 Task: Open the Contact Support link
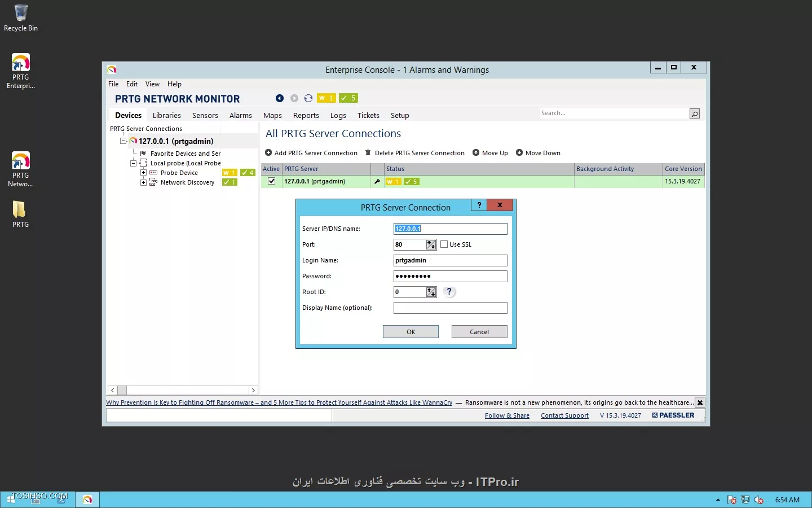tap(564, 415)
